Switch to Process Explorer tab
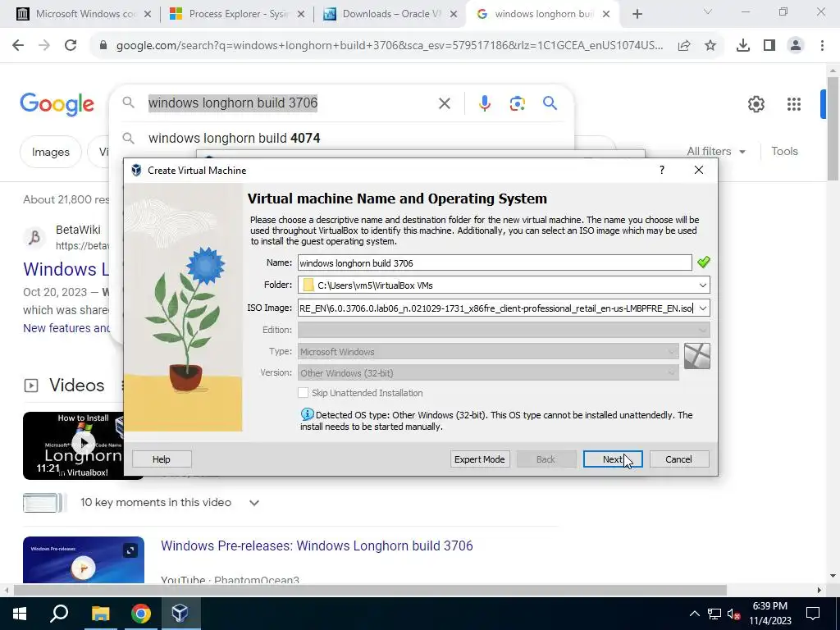840x630 pixels. 237,14
